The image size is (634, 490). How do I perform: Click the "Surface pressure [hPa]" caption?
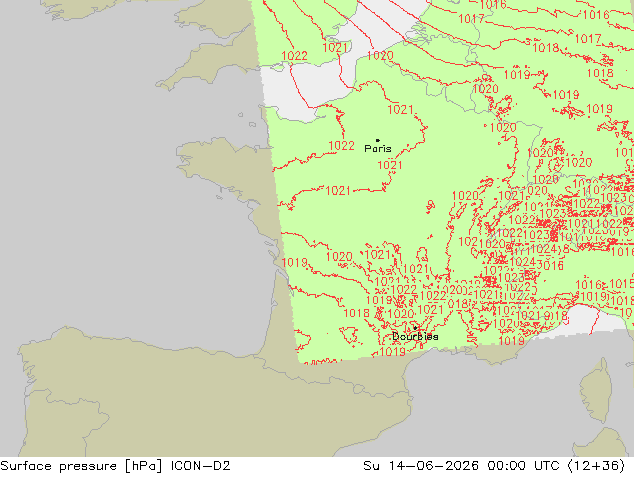pos(81,466)
